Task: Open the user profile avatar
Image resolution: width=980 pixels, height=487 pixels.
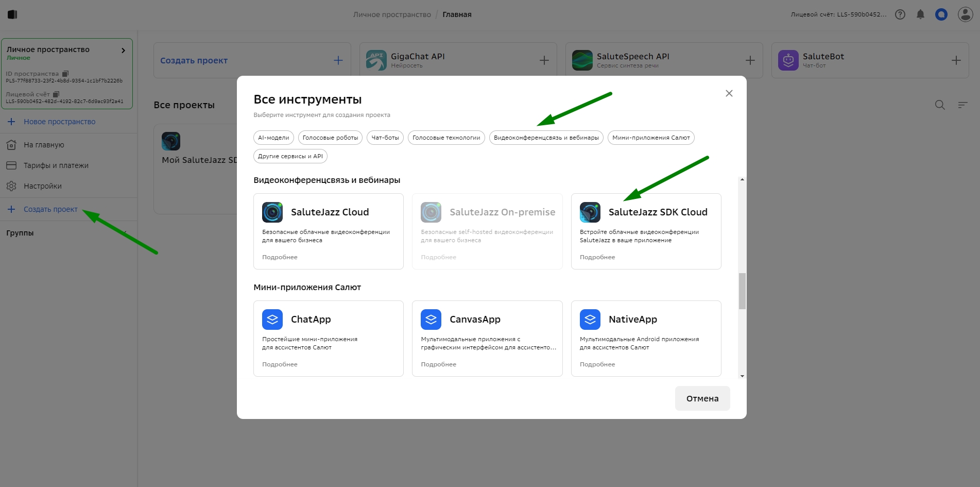Action: pyautogui.click(x=965, y=14)
